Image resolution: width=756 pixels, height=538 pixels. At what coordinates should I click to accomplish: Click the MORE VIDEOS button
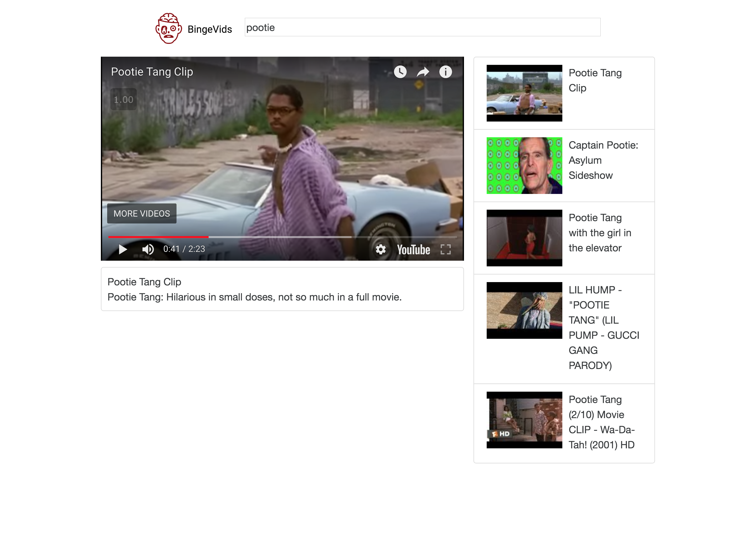point(141,214)
